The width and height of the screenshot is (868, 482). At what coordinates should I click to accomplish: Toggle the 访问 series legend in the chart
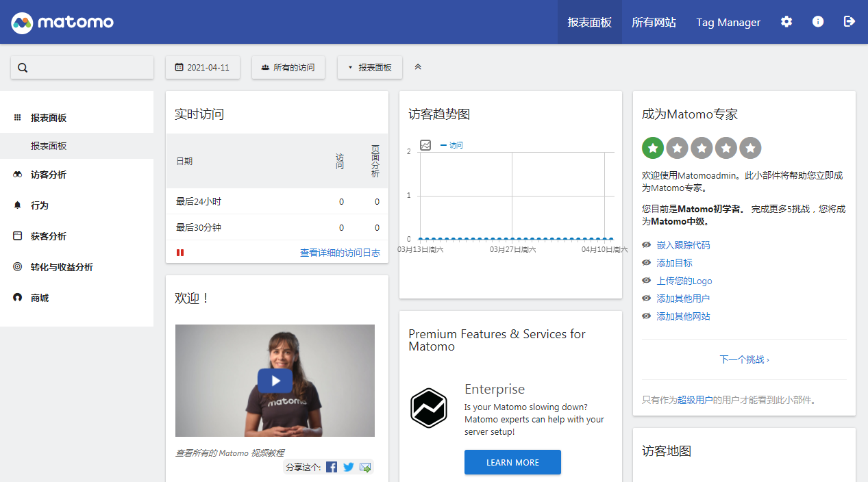point(452,145)
